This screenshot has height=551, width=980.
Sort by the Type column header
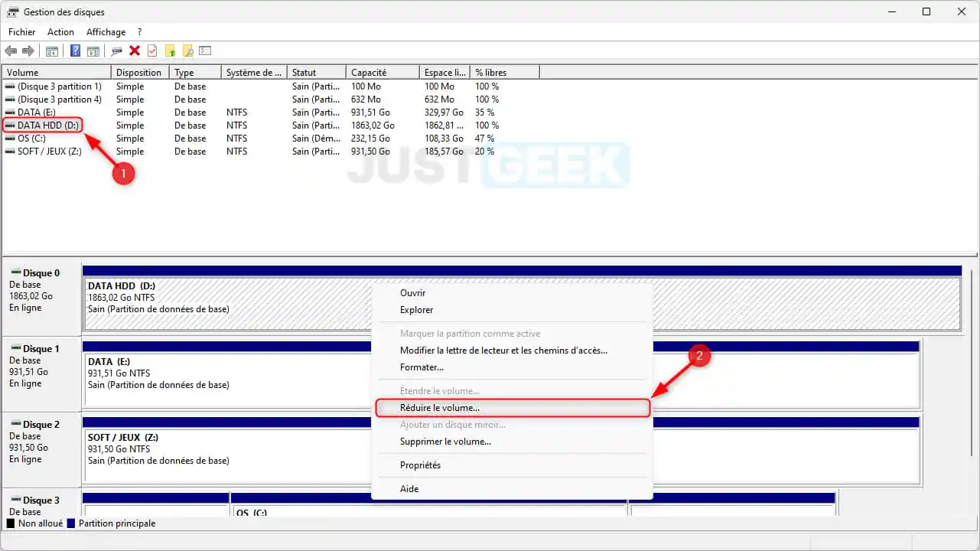tap(196, 73)
